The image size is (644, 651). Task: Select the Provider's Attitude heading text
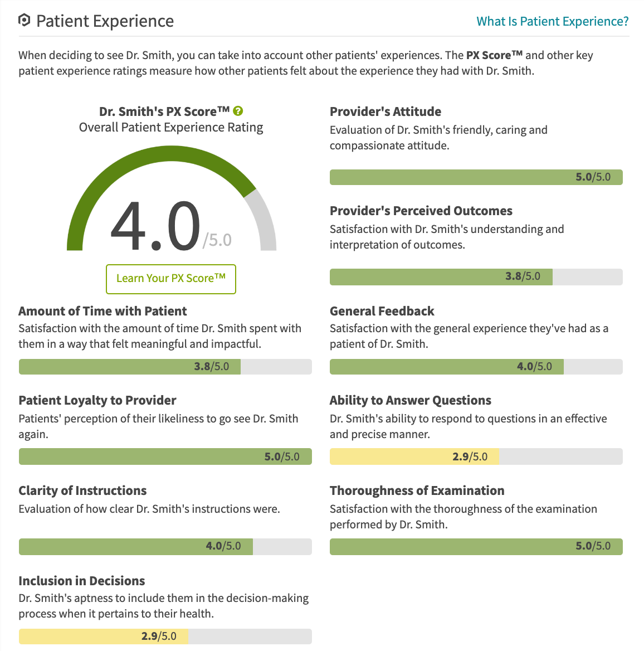tap(385, 111)
